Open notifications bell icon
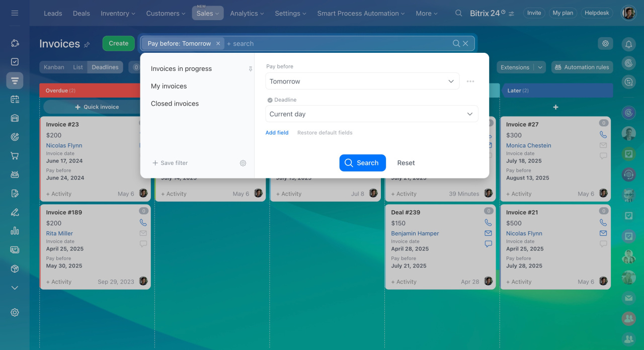 628,44
